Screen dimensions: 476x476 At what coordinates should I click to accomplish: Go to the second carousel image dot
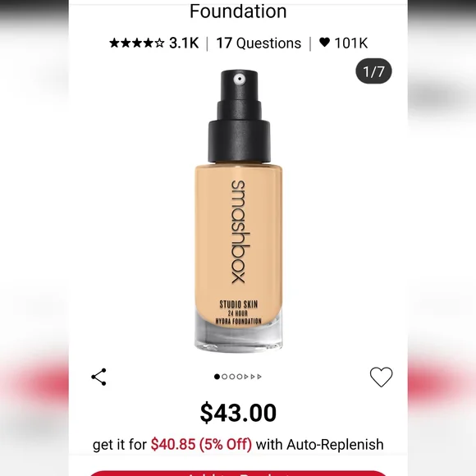click(225, 377)
